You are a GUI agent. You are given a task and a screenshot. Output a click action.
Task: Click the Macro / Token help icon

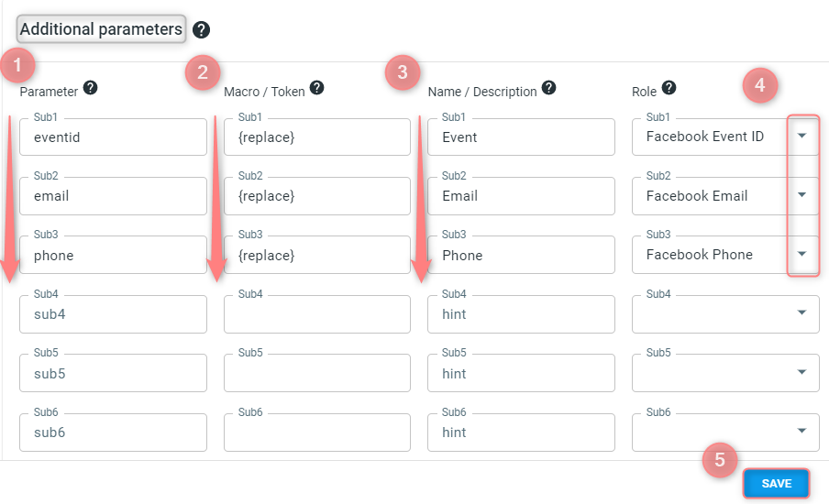316,88
